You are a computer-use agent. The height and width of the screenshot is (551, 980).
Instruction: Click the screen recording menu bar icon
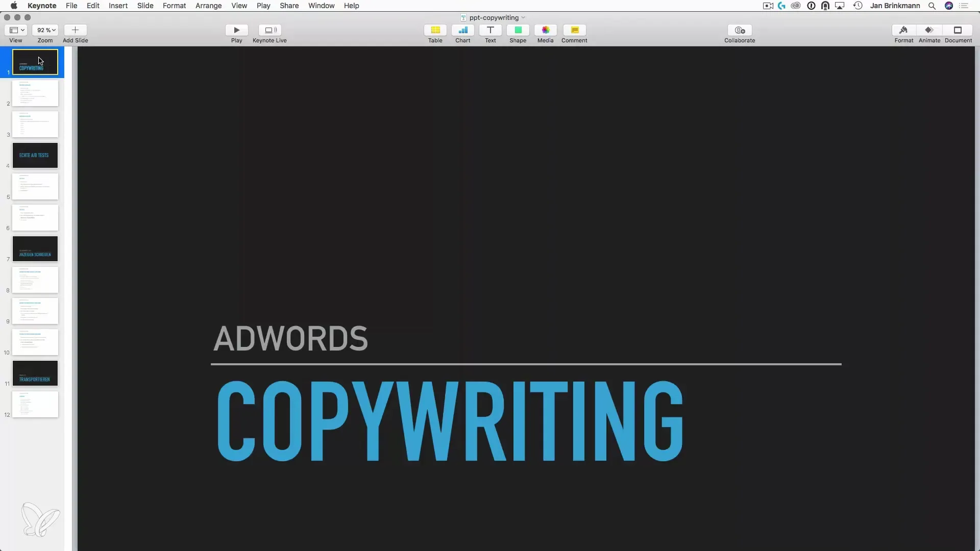[768, 6]
